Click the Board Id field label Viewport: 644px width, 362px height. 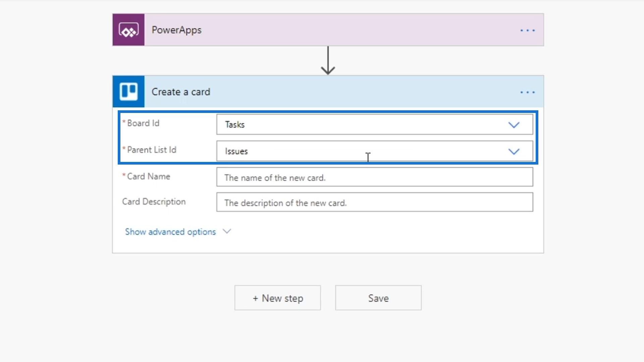[143, 123]
